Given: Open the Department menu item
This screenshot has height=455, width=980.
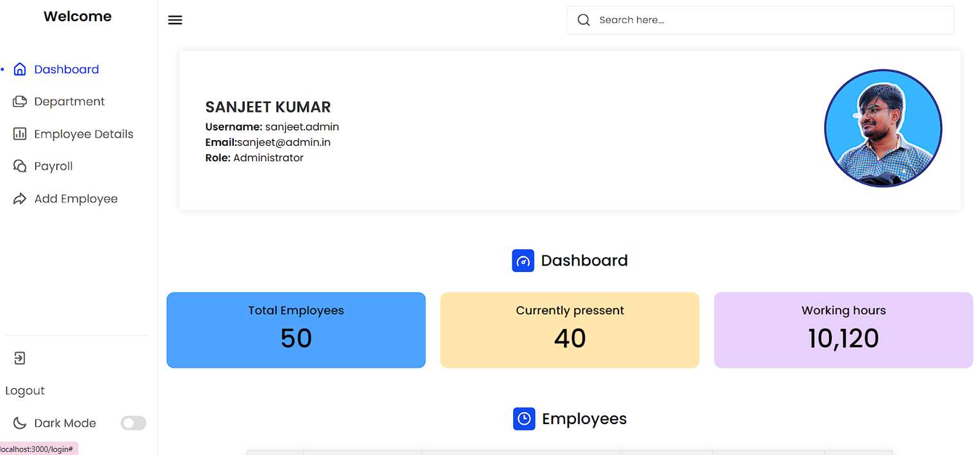Looking at the screenshot, I should point(69,102).
